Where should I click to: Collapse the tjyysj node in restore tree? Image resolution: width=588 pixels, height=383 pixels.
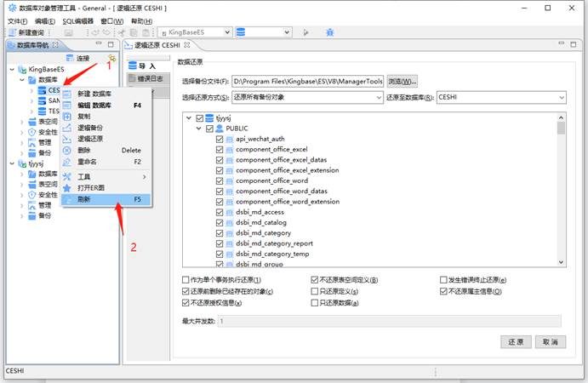189,118
